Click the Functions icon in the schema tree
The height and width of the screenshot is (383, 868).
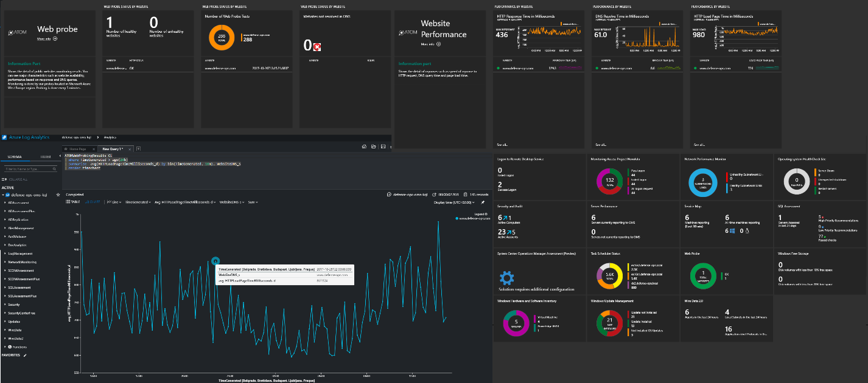coord(10,347)
